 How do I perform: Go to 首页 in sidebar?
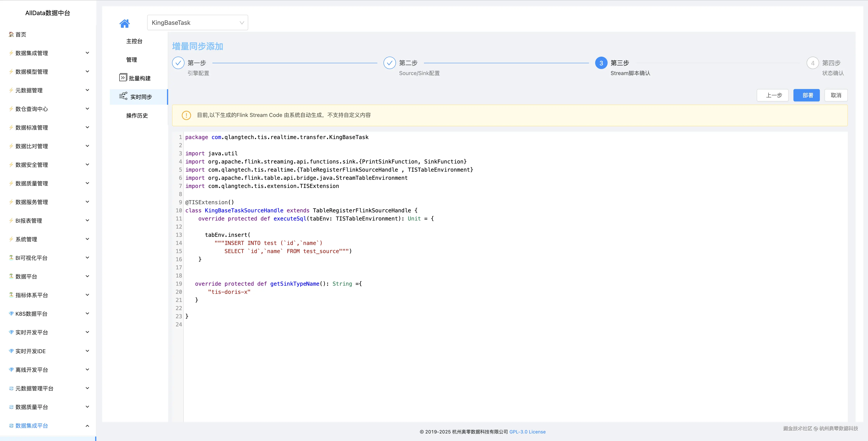click(21, 34)
